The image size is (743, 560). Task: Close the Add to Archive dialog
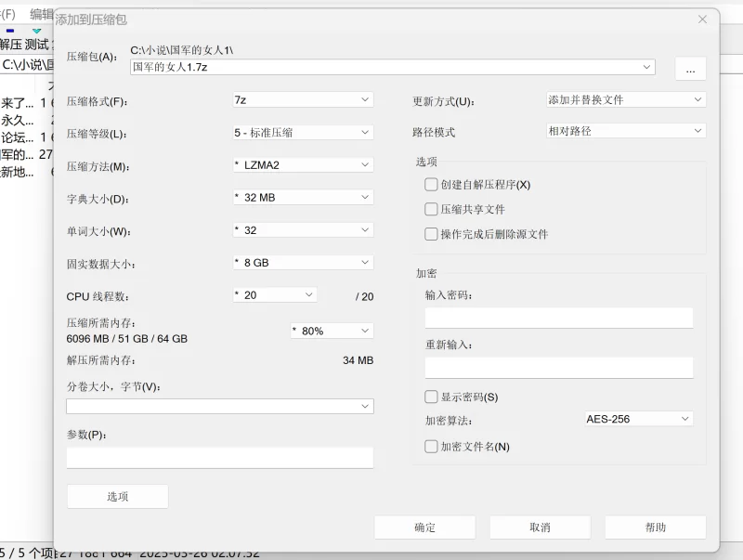tap(702, 20)
